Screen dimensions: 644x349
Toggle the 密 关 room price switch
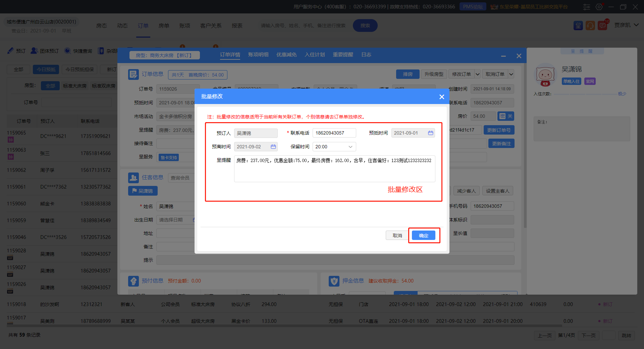[506, 116]
